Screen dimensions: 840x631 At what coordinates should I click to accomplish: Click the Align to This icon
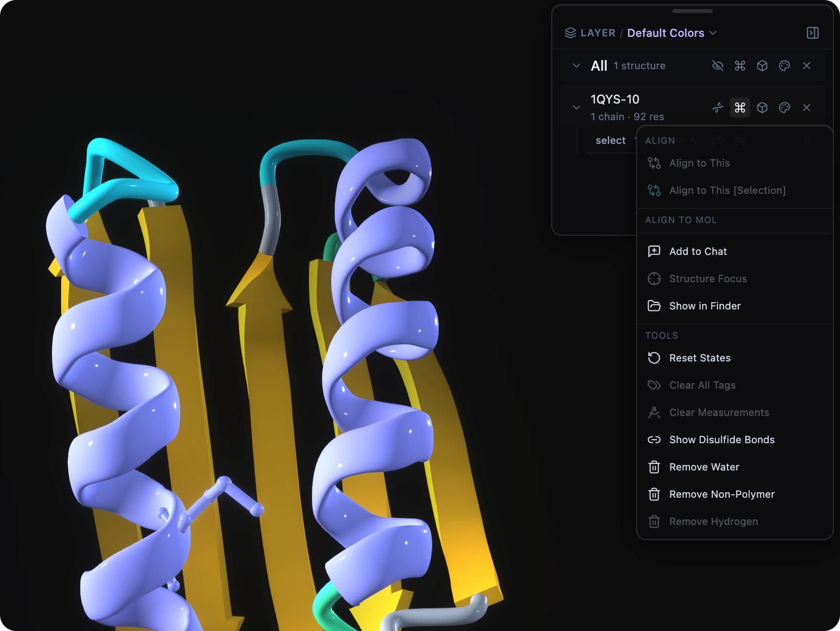pos(654,163)
